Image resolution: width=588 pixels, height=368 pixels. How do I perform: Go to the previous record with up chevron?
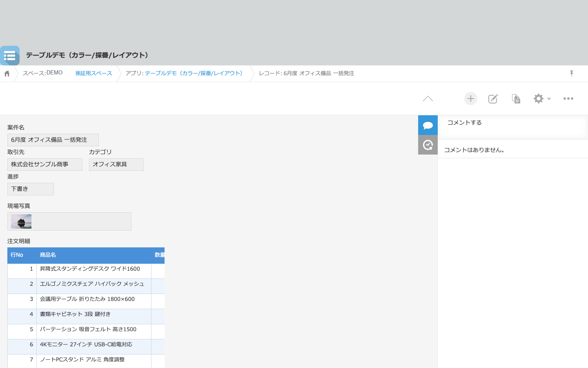click(428, 99)
